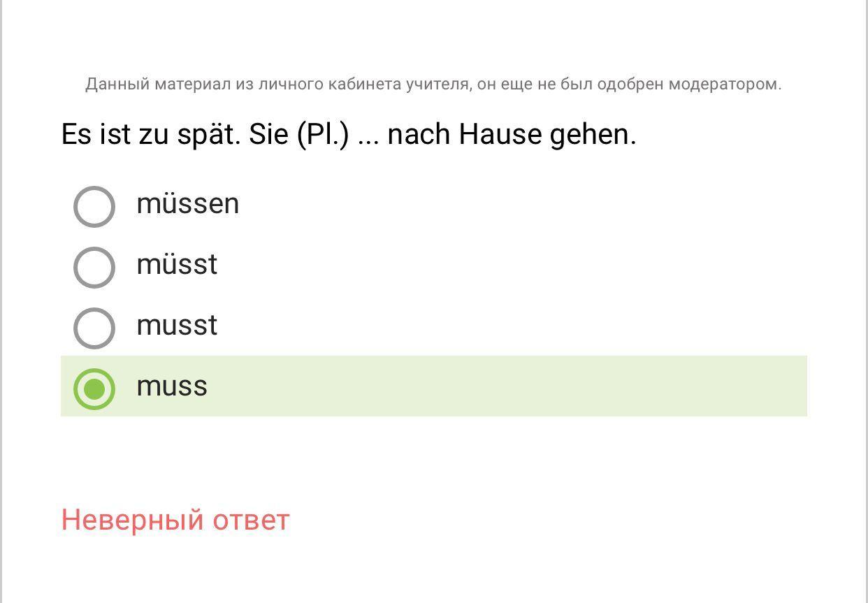Pick the musst radio circle

pyautogui.click(x=94, y=328)
